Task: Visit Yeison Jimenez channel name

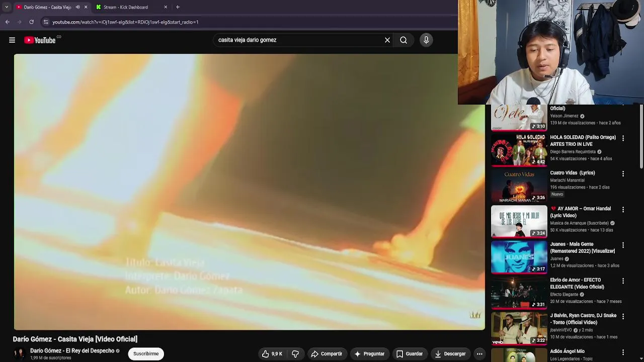Action: tap(564, 116)
